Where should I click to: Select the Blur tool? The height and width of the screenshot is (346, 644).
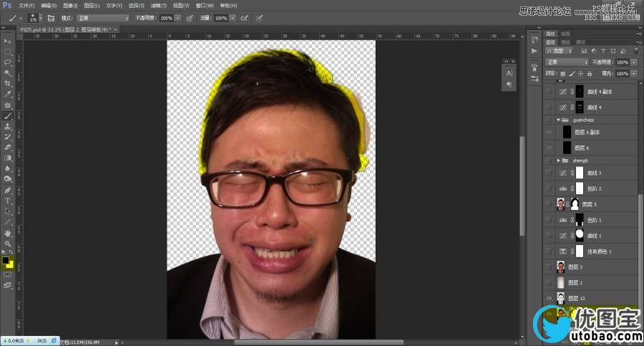point(8,168)
